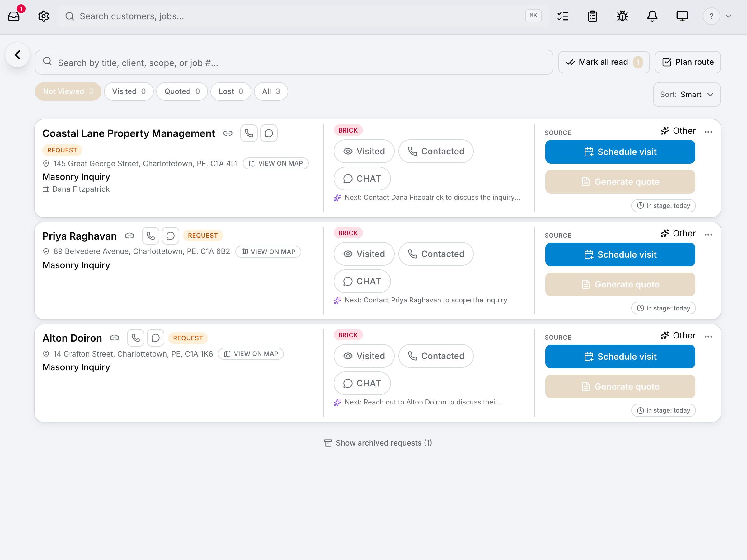Click the Plan route button
The height and width of the screenshot is (560, 747).
point(688,62)
